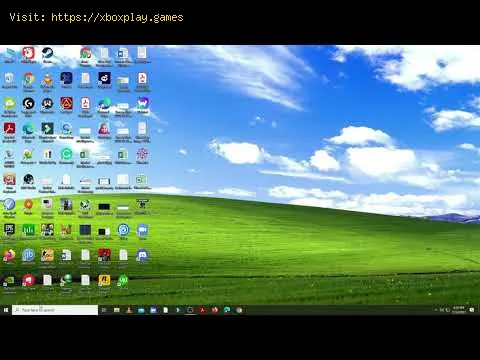Select the VLC media player cone icon
This screenshot has height=360, width=480.
coord(47,80)
